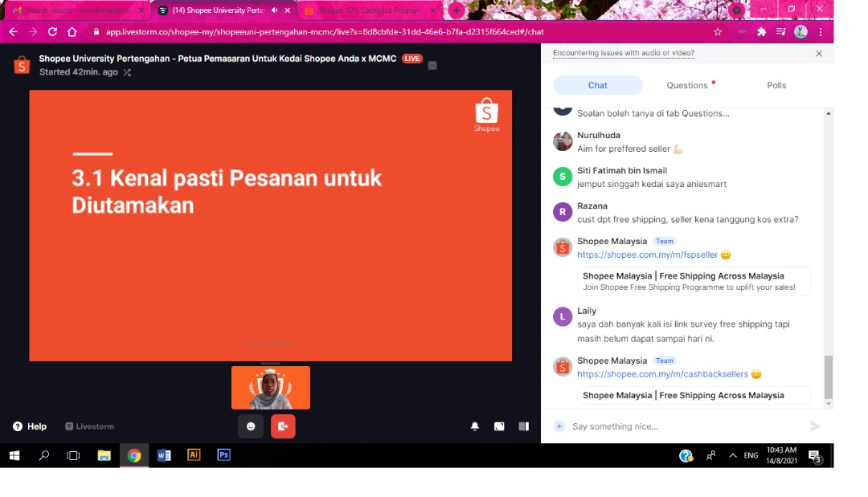Switch to the Gmail Search results tab
The image size is (868, 497).
[x=78, y=10]
